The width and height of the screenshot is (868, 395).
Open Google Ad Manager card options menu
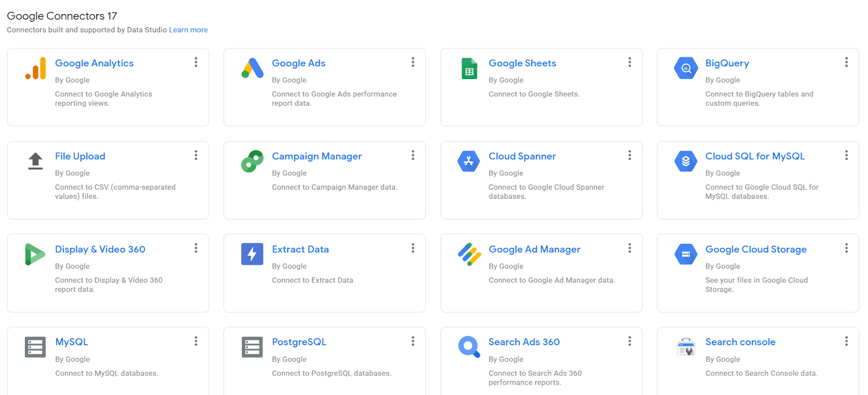tap(630, 248)
